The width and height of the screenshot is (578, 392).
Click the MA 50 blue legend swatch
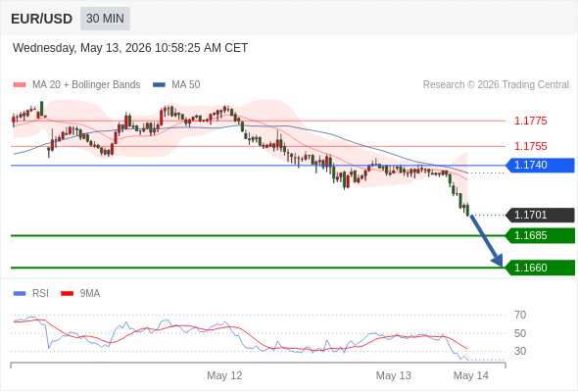(159, 85)
